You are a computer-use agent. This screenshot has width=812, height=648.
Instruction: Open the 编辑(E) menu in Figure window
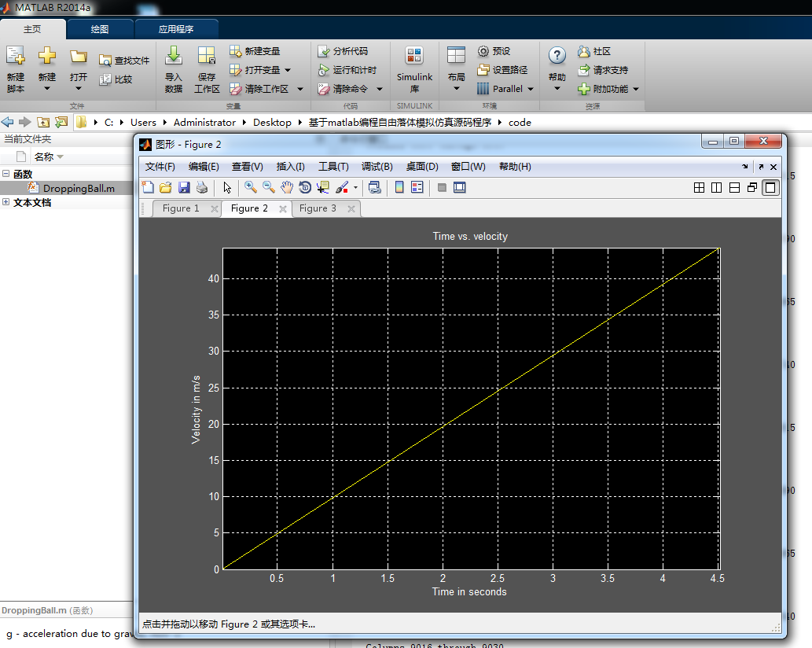[204, 167]
